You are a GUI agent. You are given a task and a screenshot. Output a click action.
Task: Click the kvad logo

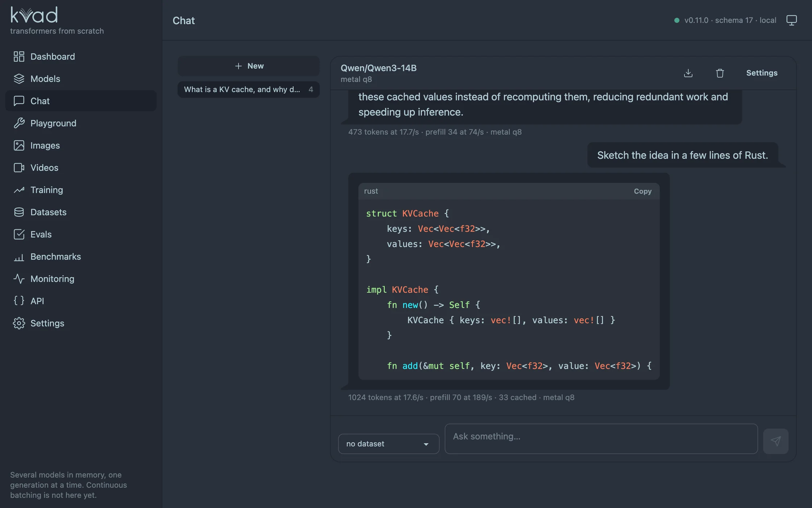34,15
